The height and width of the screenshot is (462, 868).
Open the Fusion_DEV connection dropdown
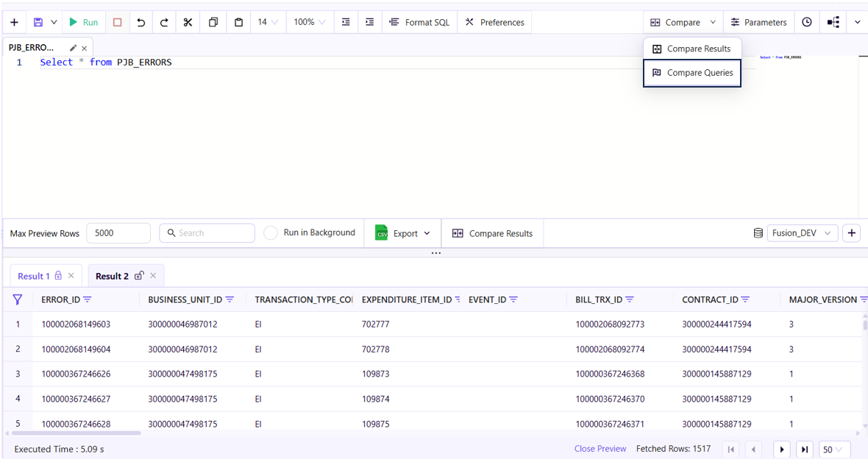click(802, 233)
